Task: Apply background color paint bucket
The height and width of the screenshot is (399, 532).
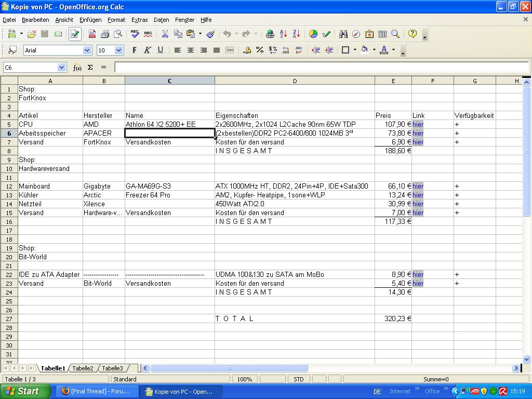Action: tap(364, 50)
